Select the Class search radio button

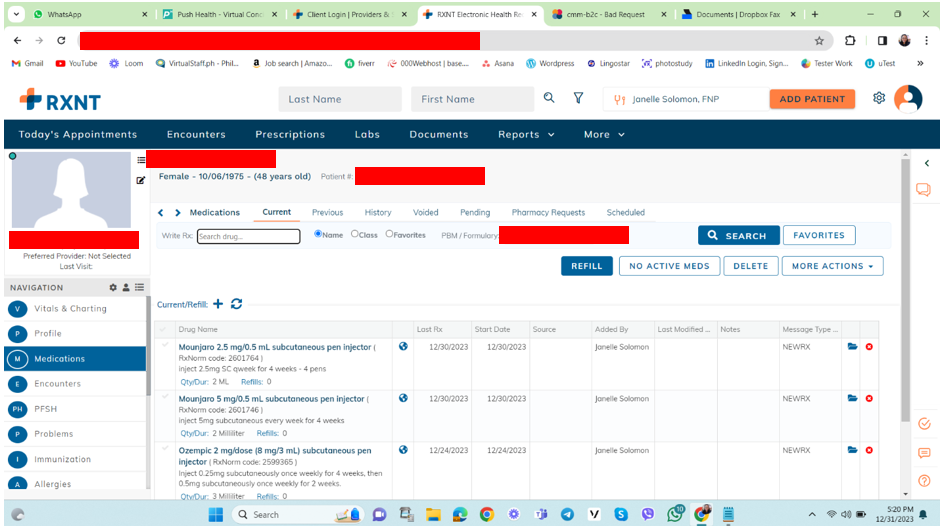coord(354,234)
